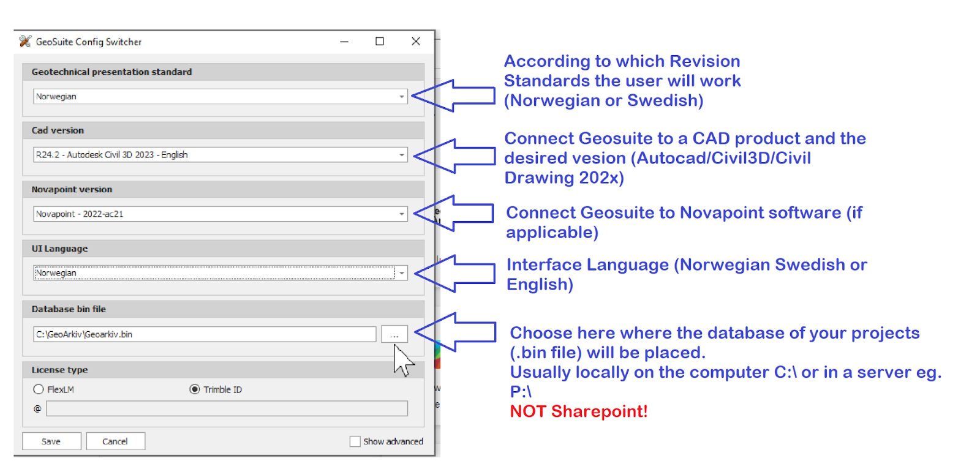This screenshot has width=980, height=472.
Task: Click the GeoSuite Config Switcher app icon
Action: [x=25, y=42]
